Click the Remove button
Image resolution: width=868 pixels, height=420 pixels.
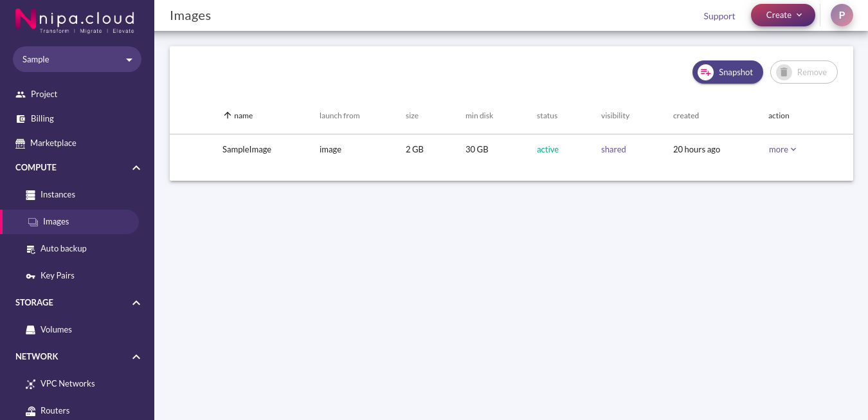804,72
